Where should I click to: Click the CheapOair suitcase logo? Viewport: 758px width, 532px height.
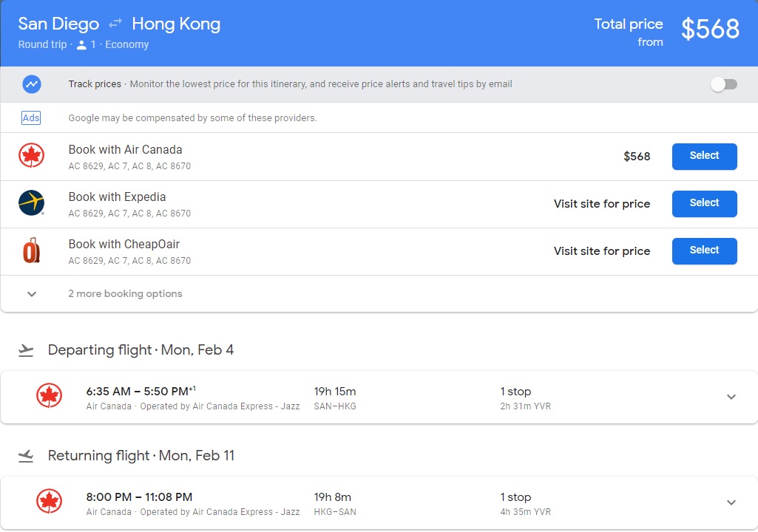coord(31,251)
